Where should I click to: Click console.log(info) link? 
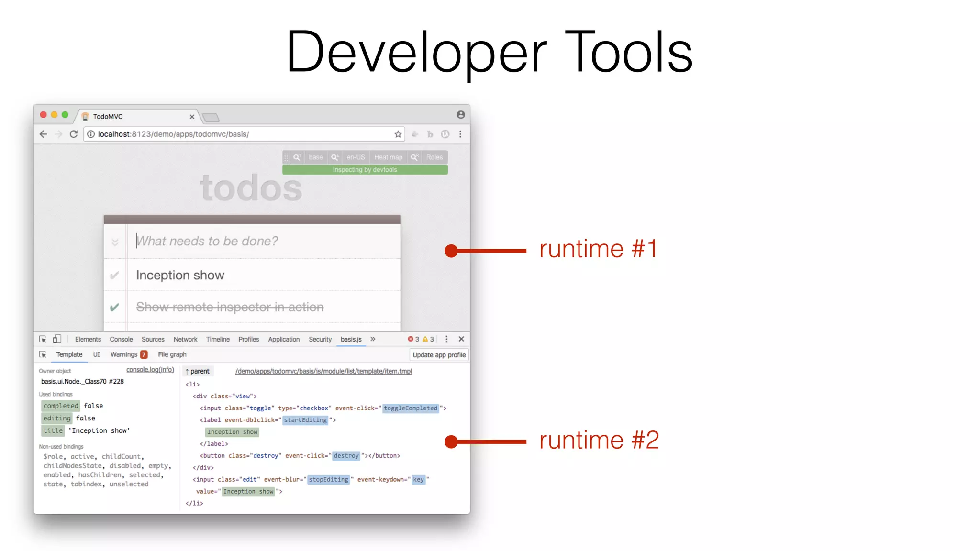click(x=150, y=370)
